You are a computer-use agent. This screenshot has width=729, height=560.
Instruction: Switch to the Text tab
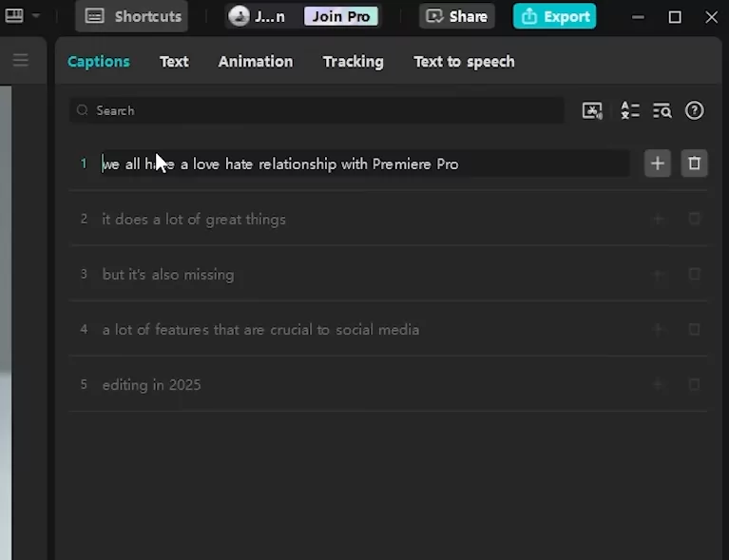coord(174,61)
